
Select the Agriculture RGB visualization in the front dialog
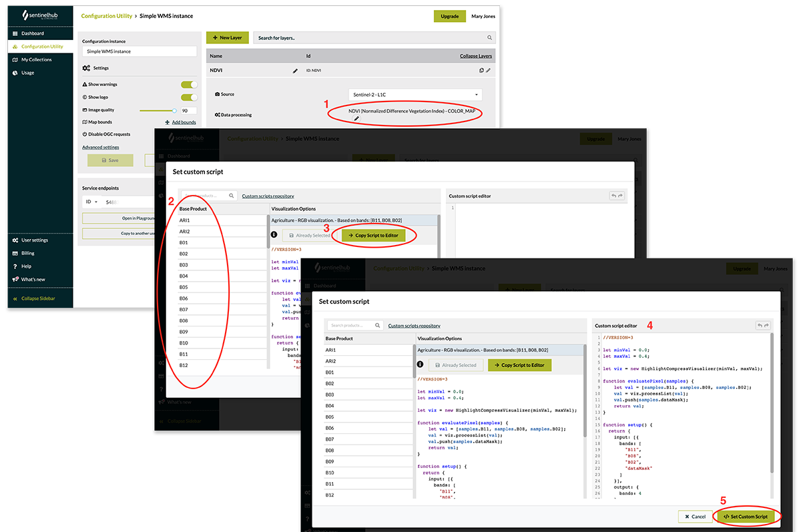tap(499, 350)
